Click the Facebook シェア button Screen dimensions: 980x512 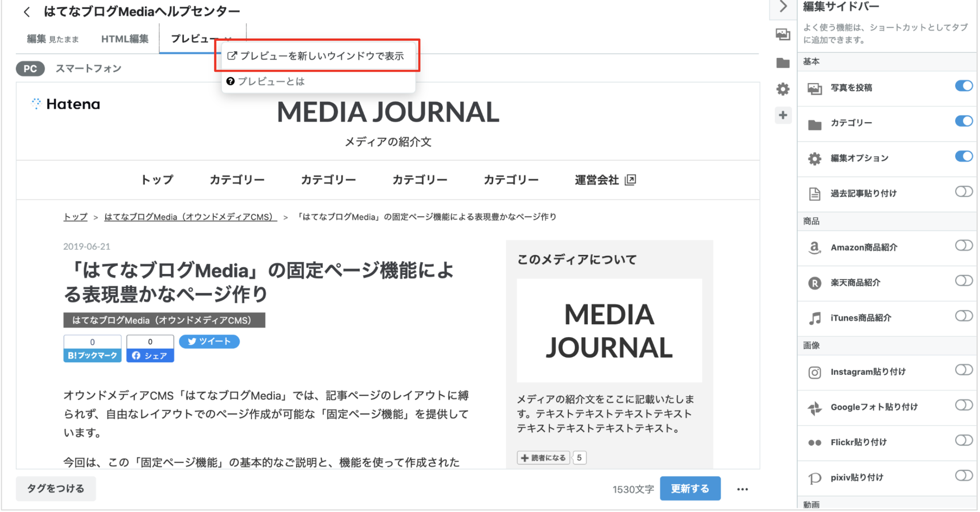pos(150,355)
